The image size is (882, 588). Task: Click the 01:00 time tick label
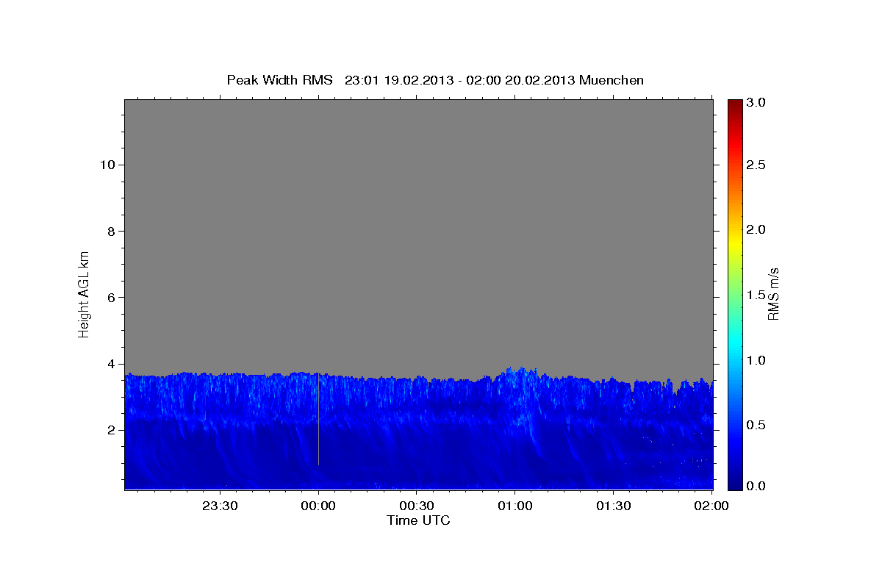(514, 506)
